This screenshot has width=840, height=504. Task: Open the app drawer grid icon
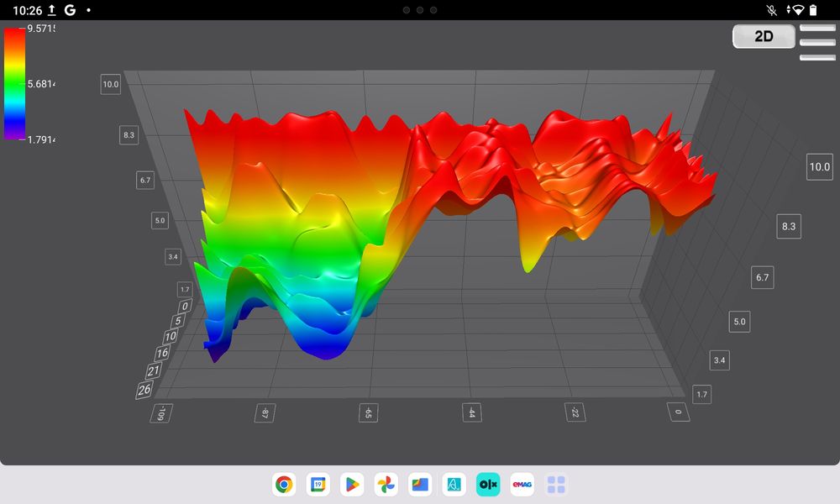[x=556, y=485]
